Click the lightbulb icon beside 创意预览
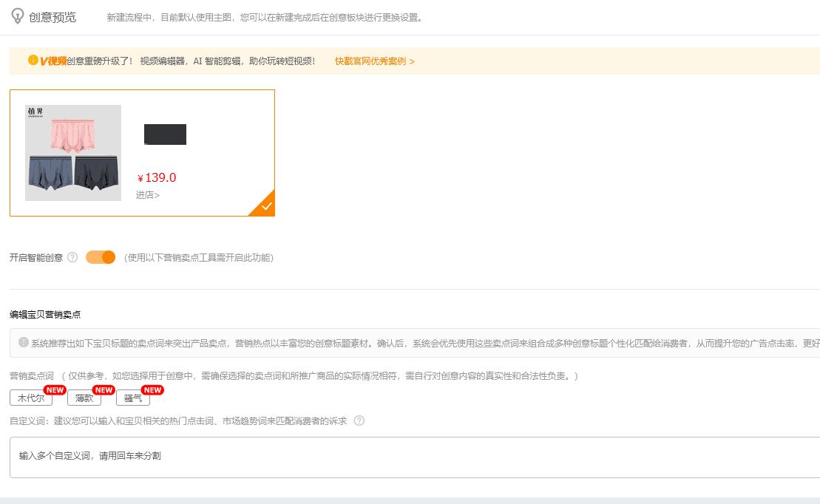This screenshot has width=820, height=504. coord(16,17)
